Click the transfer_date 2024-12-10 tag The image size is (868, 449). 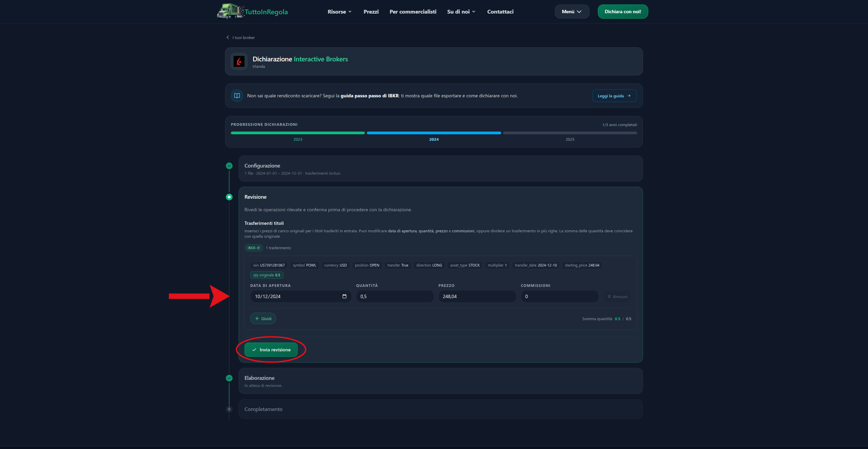[536, 265]
